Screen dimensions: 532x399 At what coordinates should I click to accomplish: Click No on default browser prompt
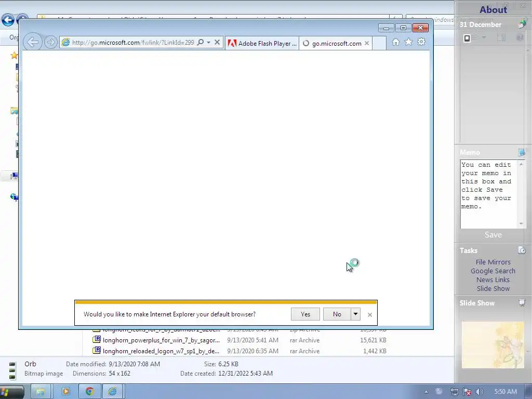tap(337, 314)
